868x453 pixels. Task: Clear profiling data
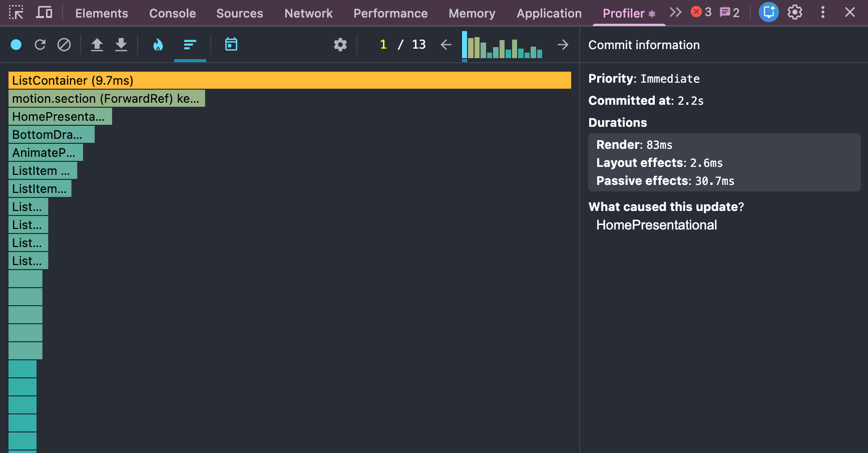[64, 45]
